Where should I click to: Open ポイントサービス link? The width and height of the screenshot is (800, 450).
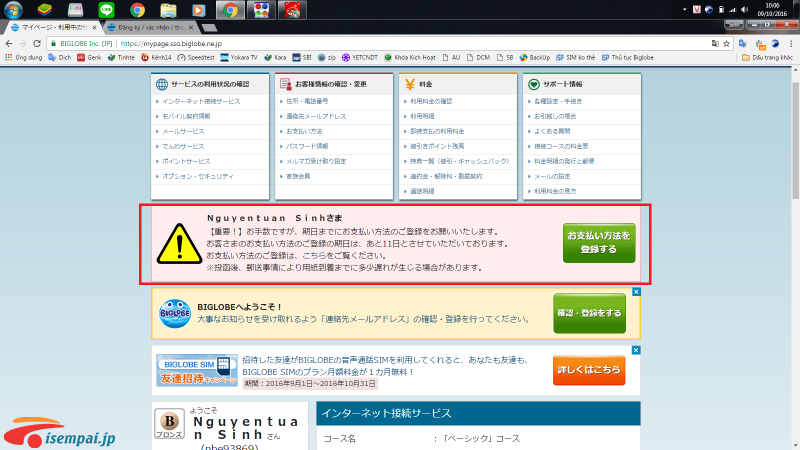(x=186, y=161)
